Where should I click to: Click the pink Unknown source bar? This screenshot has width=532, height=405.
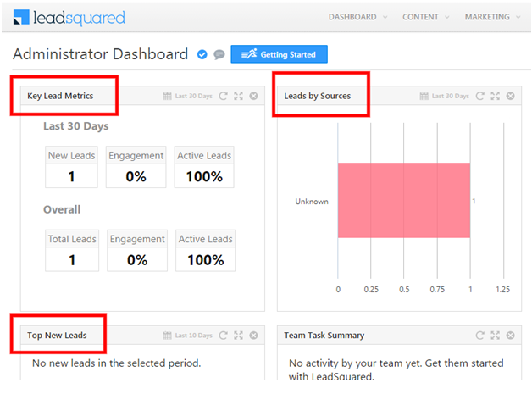pyautogui.click(x=404, y=200)
